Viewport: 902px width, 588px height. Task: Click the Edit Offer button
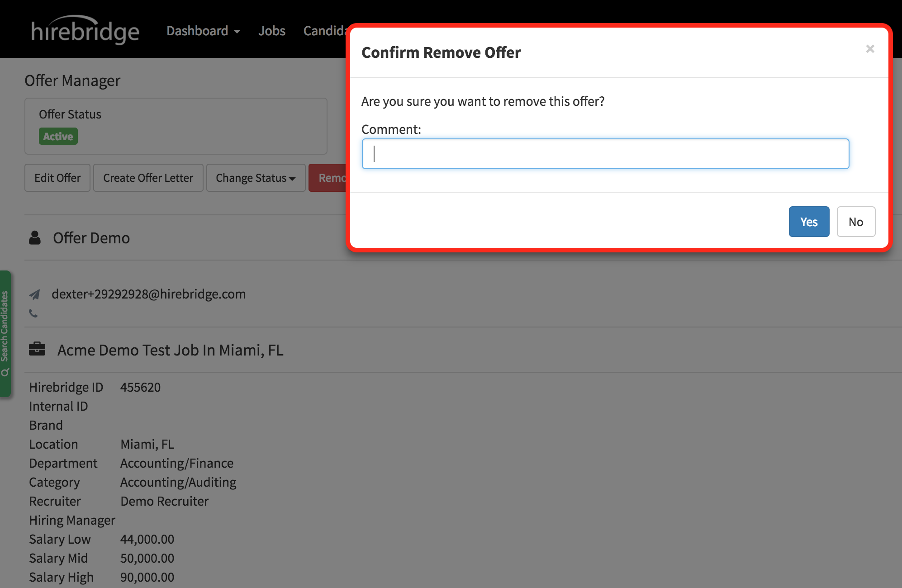pyautogui.click(x=57, y=178)
